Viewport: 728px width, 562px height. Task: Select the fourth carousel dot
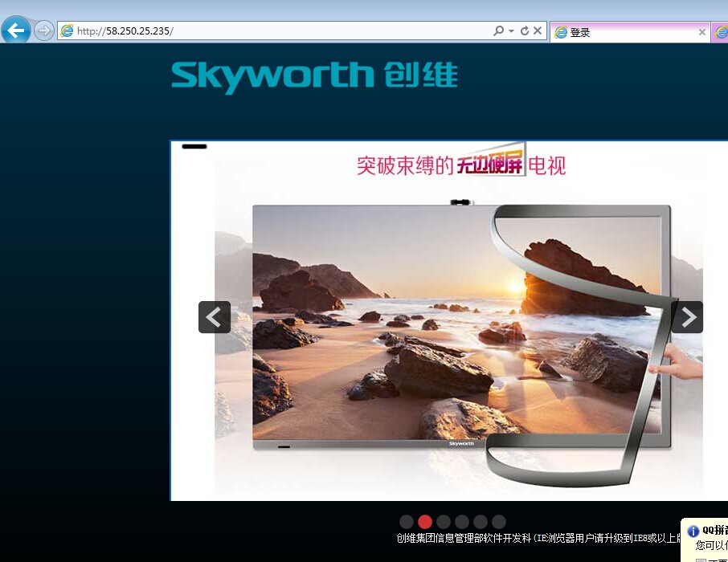click(x=462, y=522)
